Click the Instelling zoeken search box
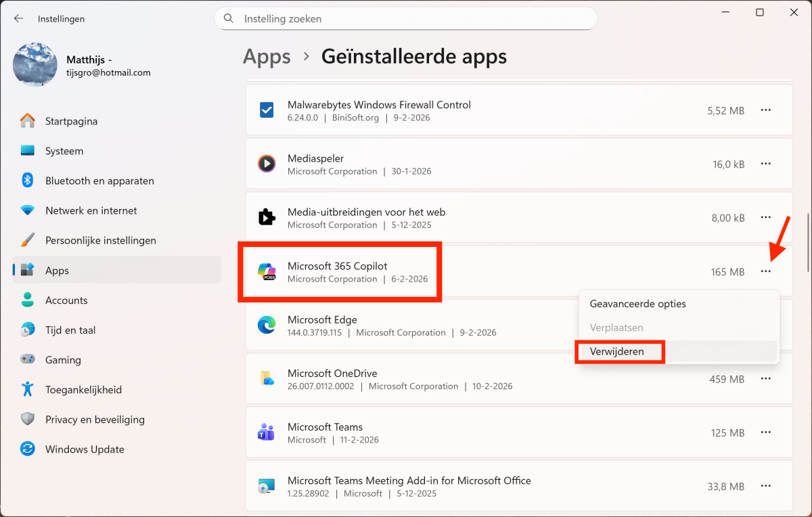Screen dimensions: 812x517 pos(406,19)
